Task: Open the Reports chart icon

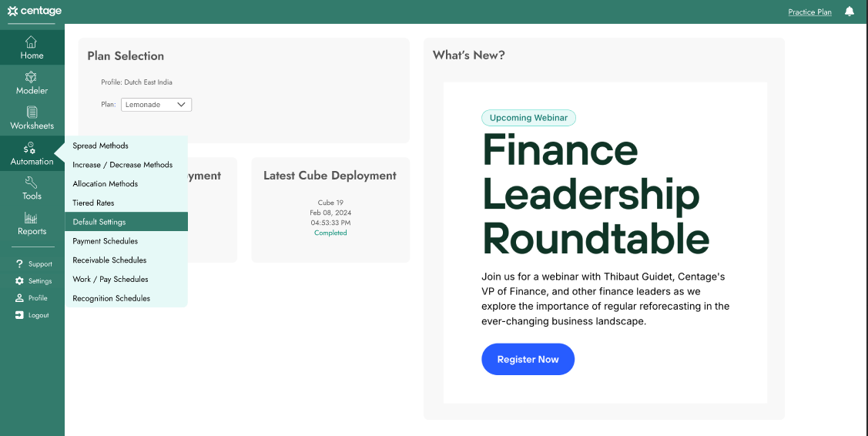Action: (31, 218)
